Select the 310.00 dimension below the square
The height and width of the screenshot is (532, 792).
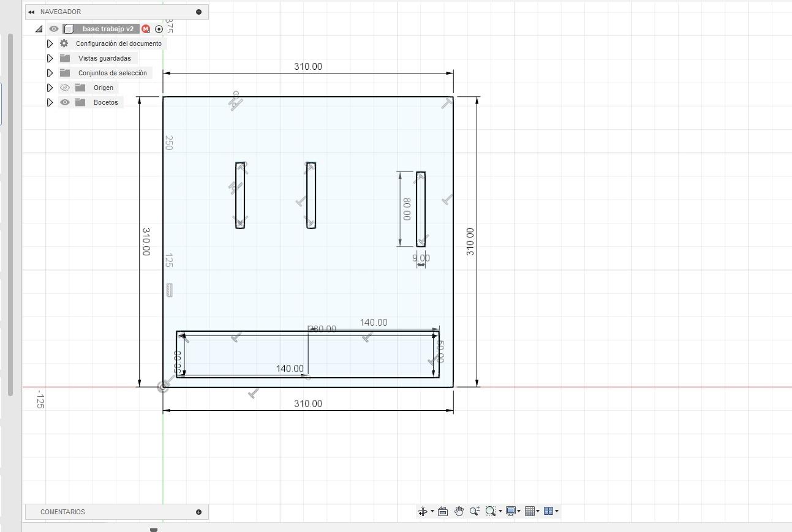tap(308, 404)
